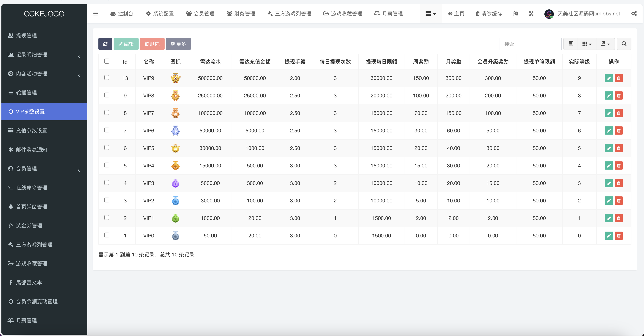This screenshot has height=336, width=644.
Task: Select the checkbox for VIP0 row
Action: tap(107, 235)
